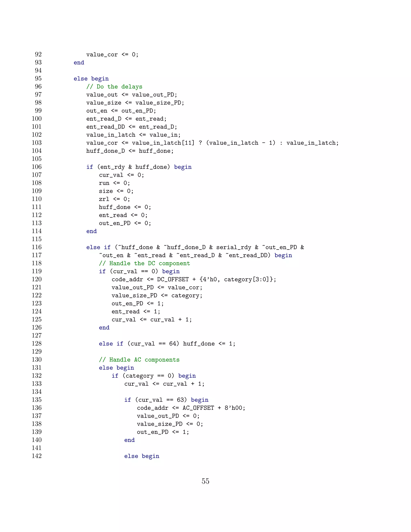411x532 pixels.
Task: Click "out_en_PD <= 1;" on line 123
Action: point(137,304)
